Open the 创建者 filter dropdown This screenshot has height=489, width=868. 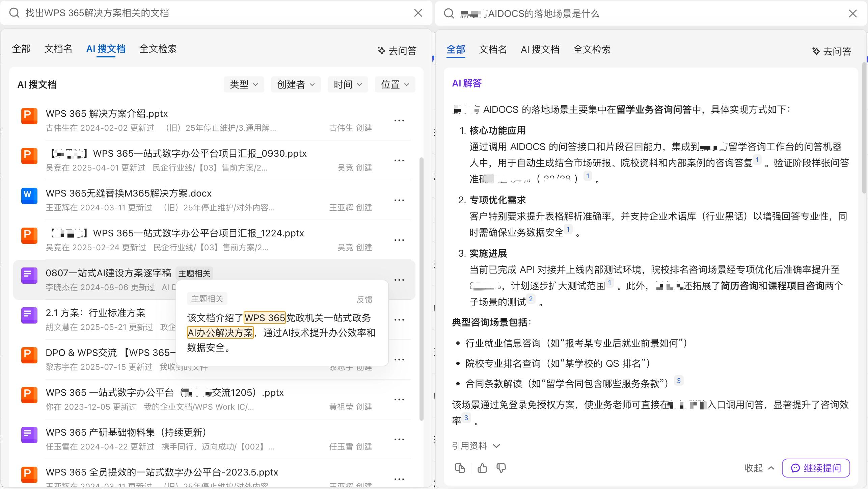pos(296,84)
